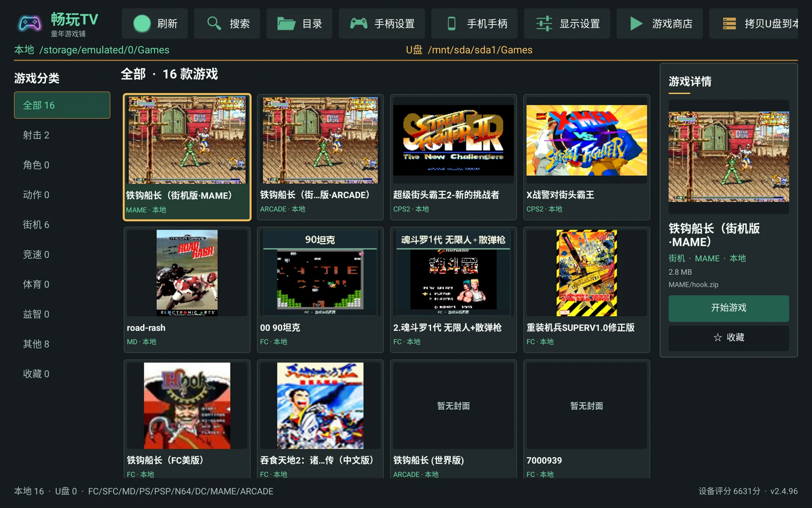Click the phone icon for 手机手柄

click(452, 24)
